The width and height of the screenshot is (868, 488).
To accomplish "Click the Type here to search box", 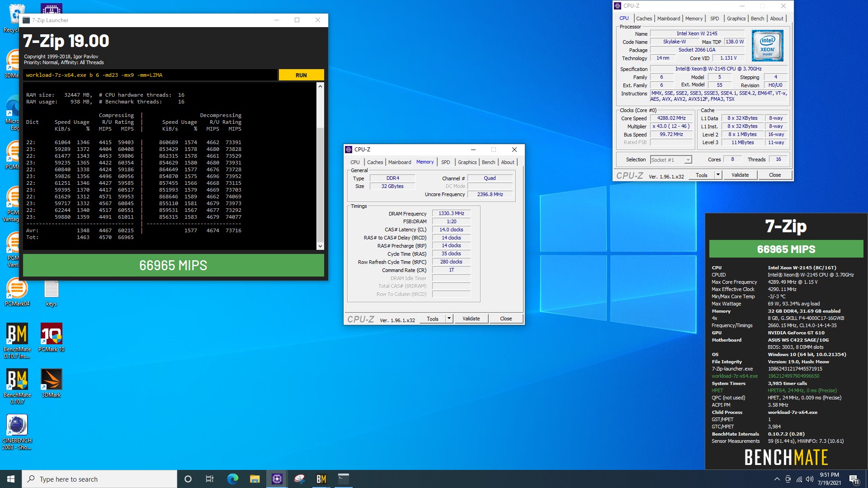I will 99,479.
